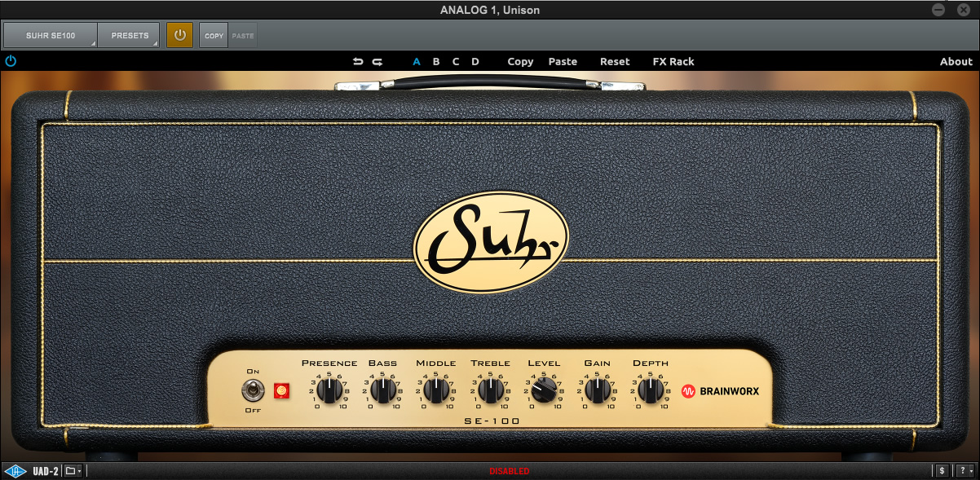Open the folder dropdown in status bar
980x480 pixels.
[x=73, y=471]
